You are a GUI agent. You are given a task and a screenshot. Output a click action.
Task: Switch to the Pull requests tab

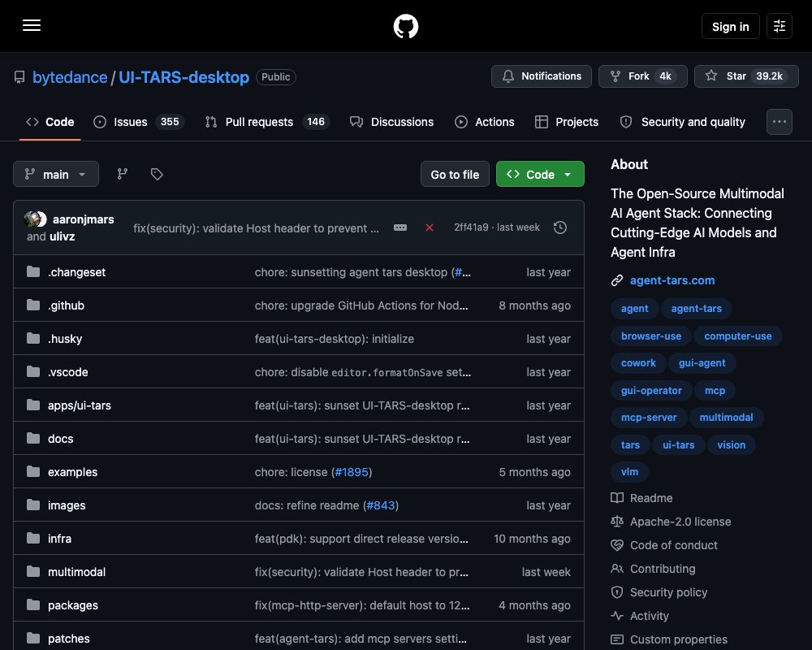[x=267, y=122]
